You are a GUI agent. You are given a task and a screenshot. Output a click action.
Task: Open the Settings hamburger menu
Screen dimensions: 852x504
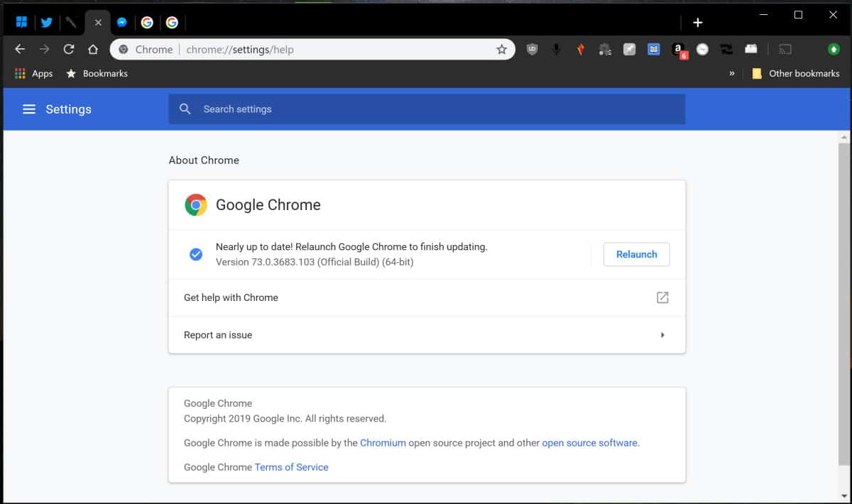(28, 109)
